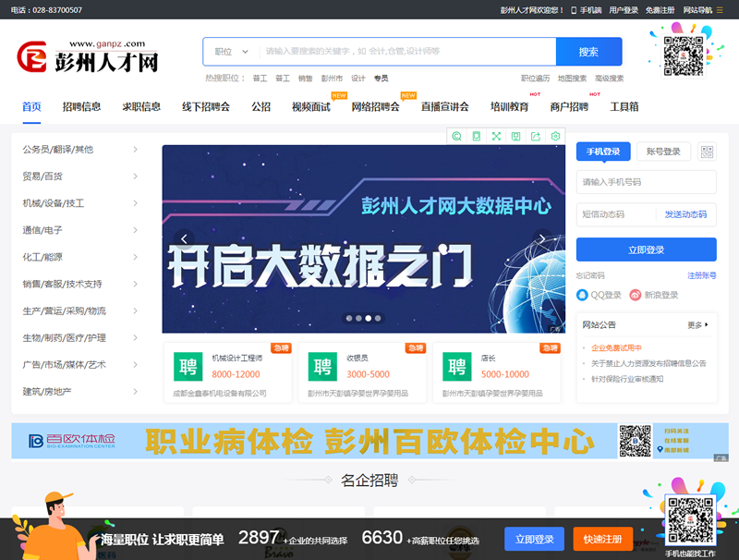
Task: Click the blue 立即登录 login button
Action: (646, 250)
